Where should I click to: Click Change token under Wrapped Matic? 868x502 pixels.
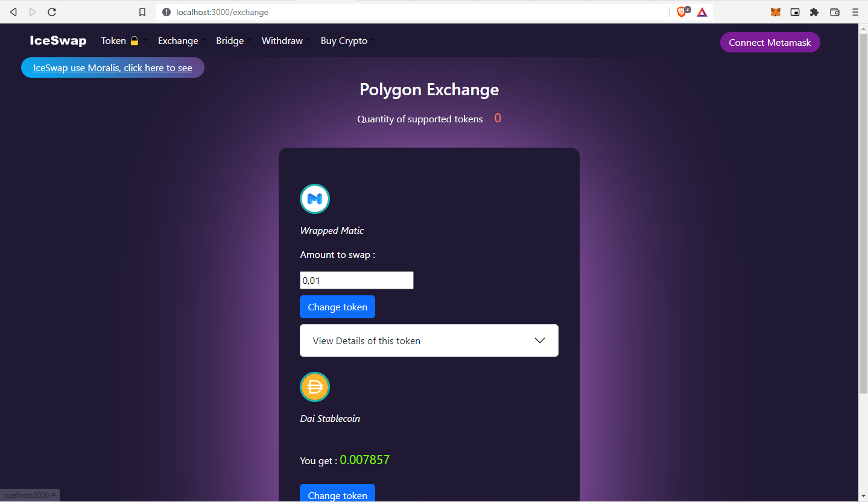pos(337,307)
